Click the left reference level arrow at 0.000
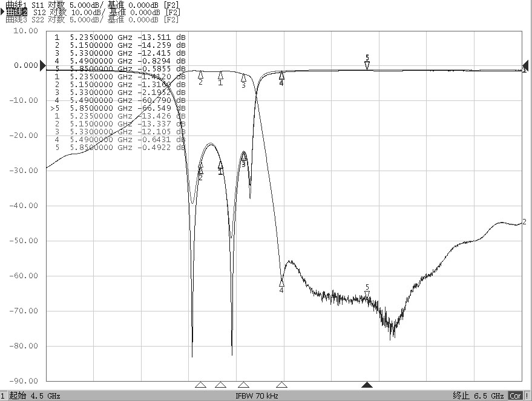This screenshot has width=532, height=401. (43, 65)
